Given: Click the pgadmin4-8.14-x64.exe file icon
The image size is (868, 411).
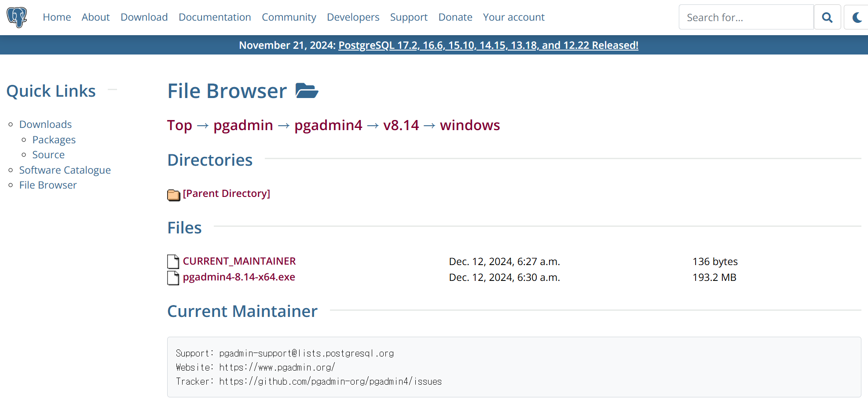Looking at the screenshot, I should tap(173, 278).
